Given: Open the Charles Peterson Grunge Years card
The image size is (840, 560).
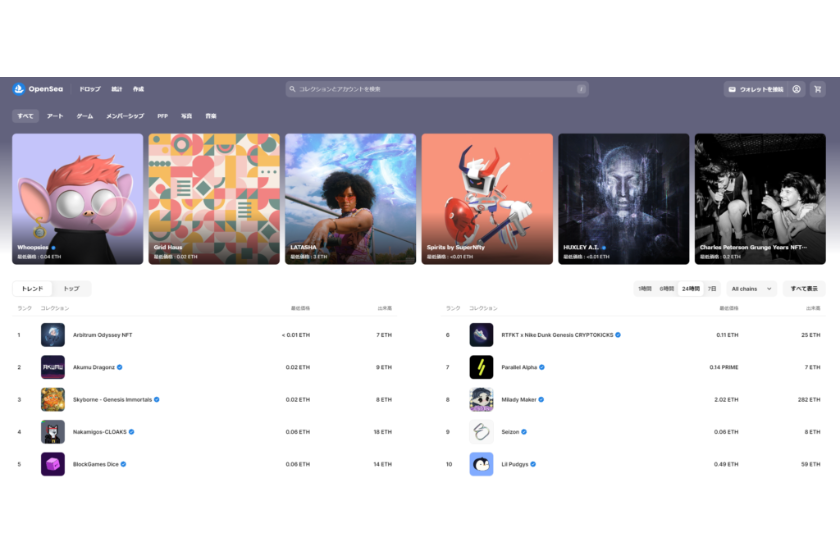Looking at the screenshot, I should tap(760, 199).
